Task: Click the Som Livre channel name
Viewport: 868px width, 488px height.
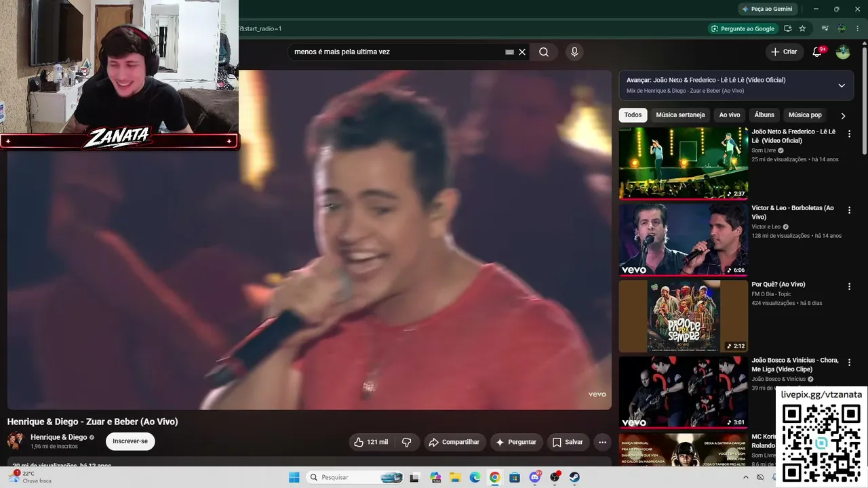Action: pos(764,150)
